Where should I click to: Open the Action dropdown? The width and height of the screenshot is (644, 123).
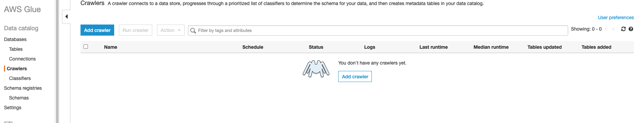[x=171, y=30]
